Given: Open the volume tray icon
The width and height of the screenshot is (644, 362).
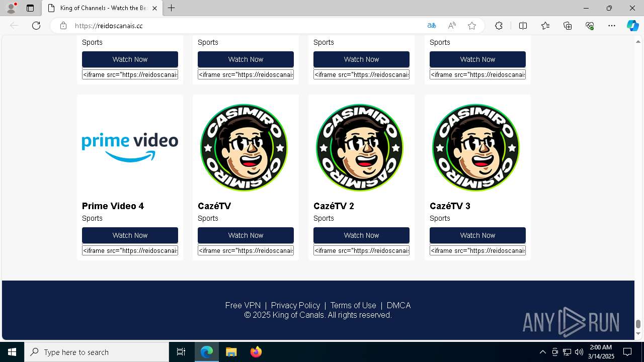Looking at the screenshot, I should point(579,352).
